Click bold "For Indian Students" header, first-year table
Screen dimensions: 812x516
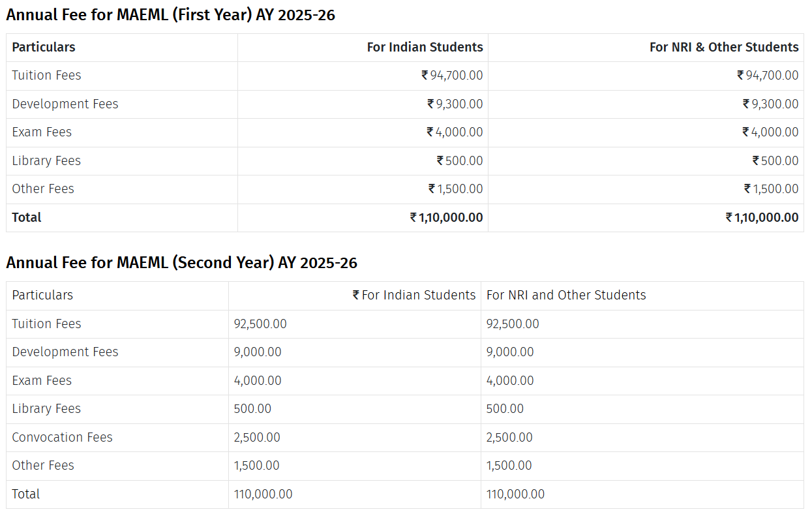[x=425, y=47]
